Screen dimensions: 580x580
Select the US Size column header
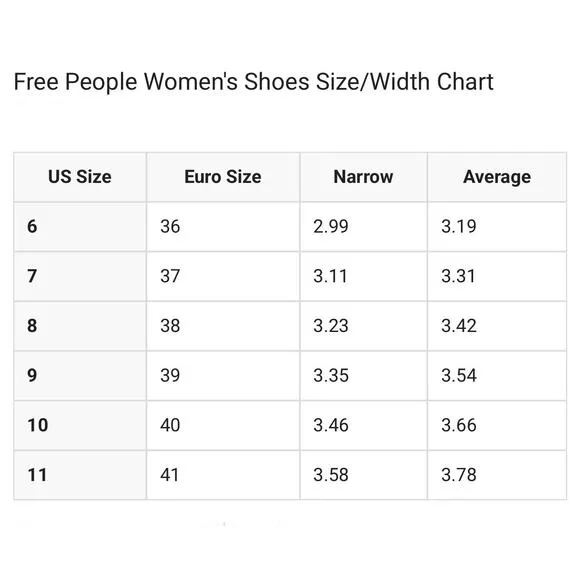pyautogui.click(x=80, y=177)
